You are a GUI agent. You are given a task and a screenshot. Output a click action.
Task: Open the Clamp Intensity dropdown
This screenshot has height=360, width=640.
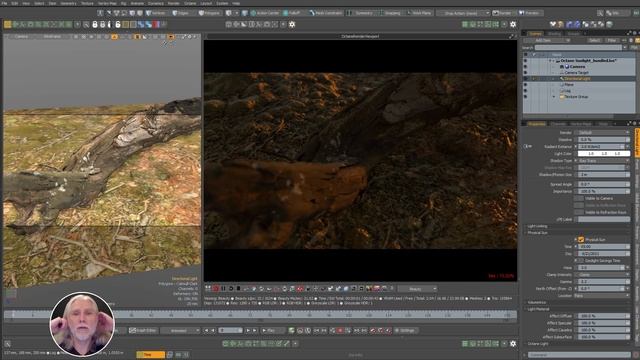point(603,275)
